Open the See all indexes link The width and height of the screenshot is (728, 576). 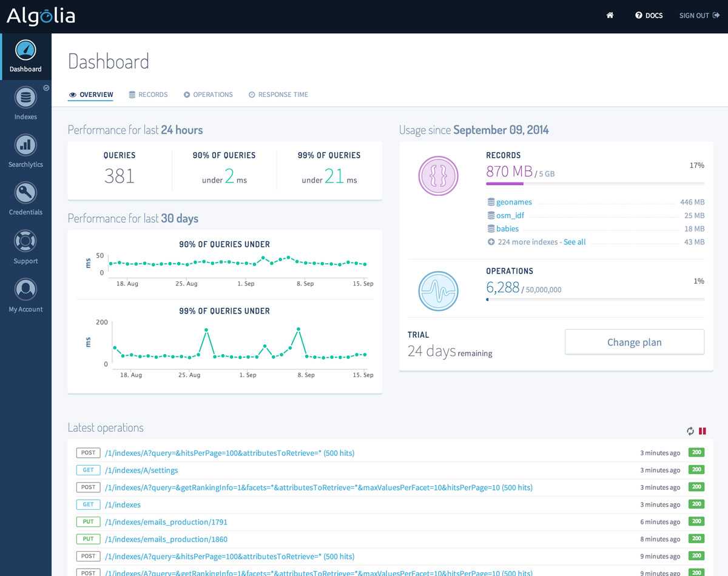(575, 242)
